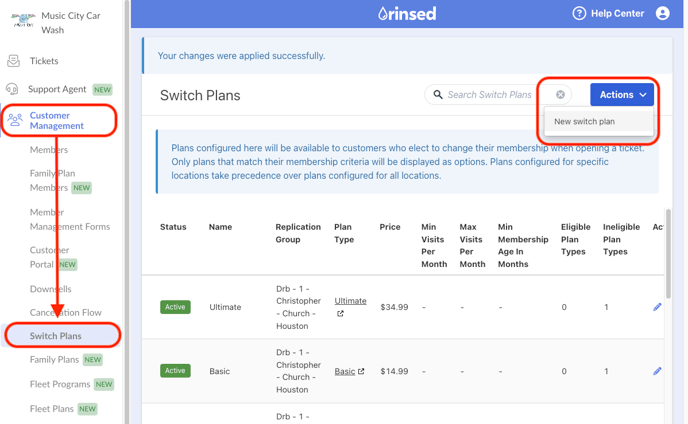The width and height of the screenshot is (688, 424).
Task: Click the $14.99 price cell
Action: (x=394, y=371)
